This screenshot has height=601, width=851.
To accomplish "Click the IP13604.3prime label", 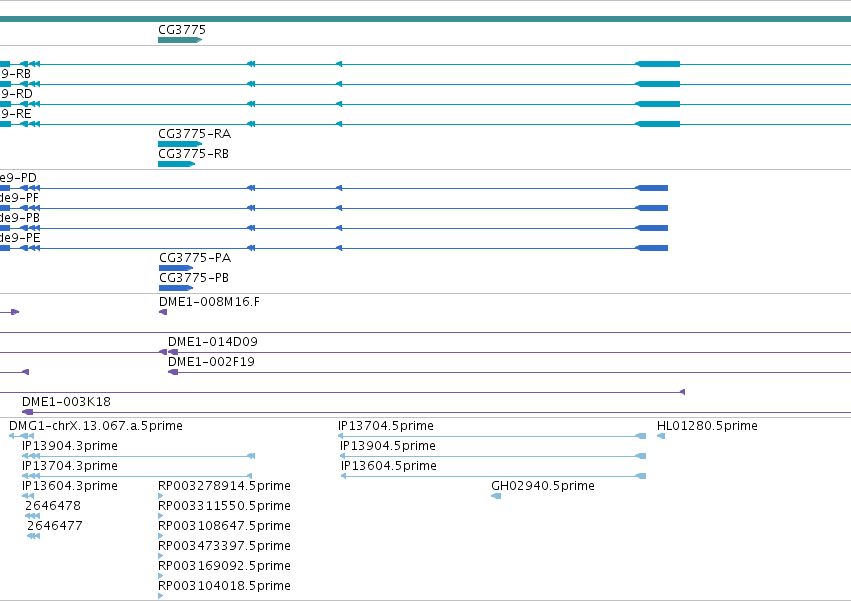I will 69,486.
